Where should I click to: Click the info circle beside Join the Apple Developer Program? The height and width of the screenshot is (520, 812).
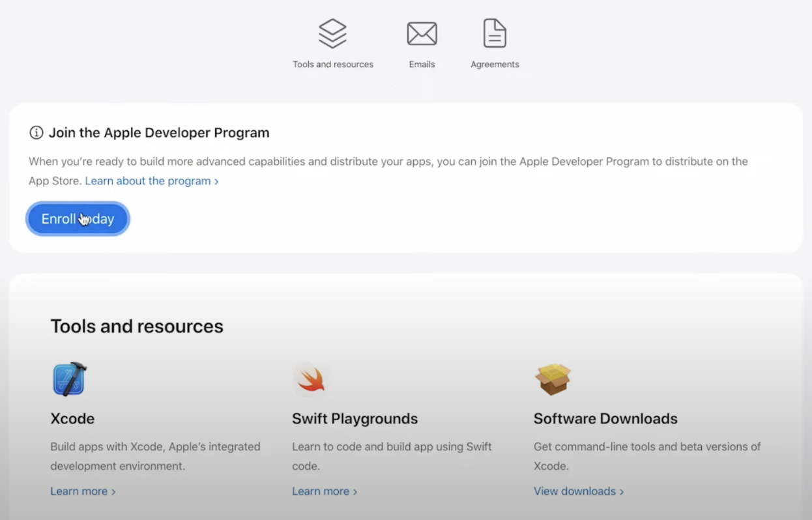[36, 133]
